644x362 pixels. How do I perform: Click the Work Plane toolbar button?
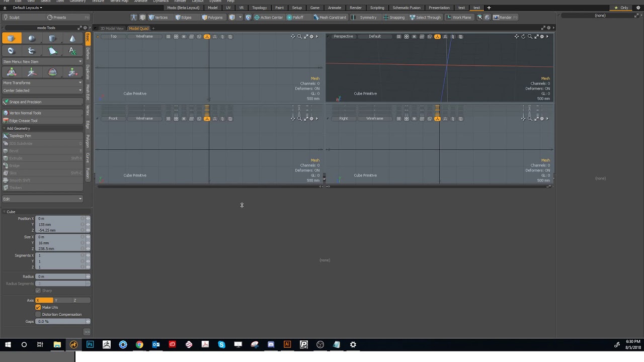(458, 17)
